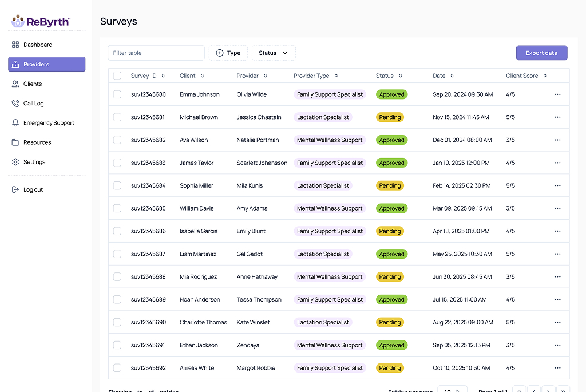This screenshot has width=586, height=392.
Task: Open the Providers section in sidebar
Action: pyautogui.click(x=46, y=64)
